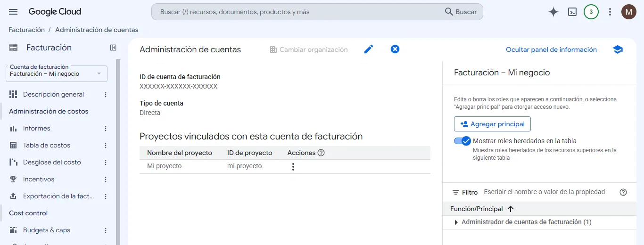
Task: Click the Acciones help question icon
Action: click(321, 153)
